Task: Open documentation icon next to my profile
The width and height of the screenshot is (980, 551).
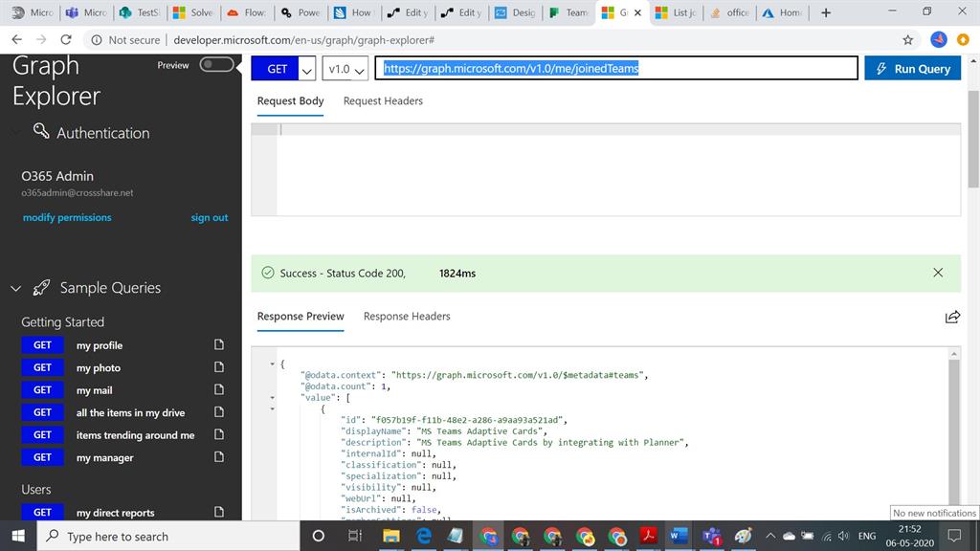Action: point(218,345)
